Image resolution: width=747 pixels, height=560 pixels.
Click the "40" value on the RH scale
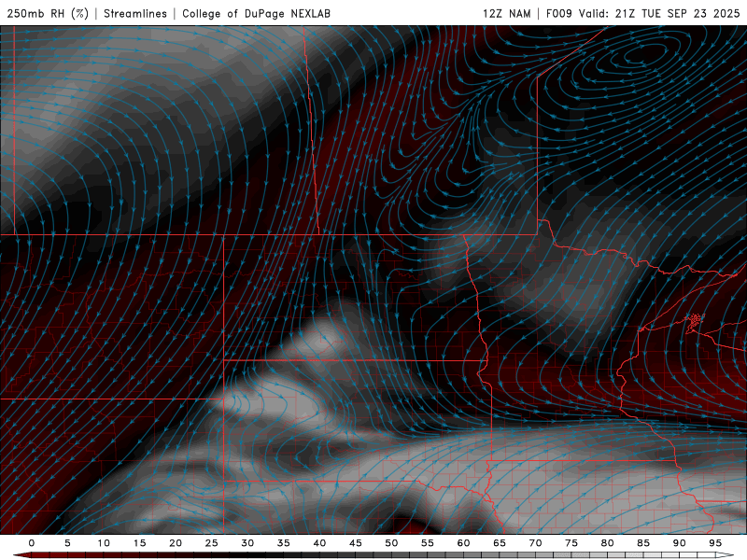tap(319, 543)
